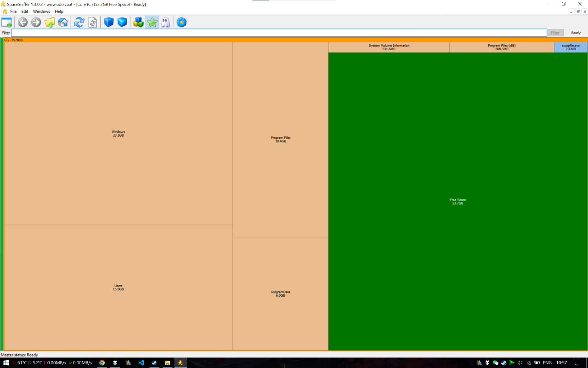Open the Windows Start menu
The height and width of the screenshot is (368, 588).
pos(6,363)
